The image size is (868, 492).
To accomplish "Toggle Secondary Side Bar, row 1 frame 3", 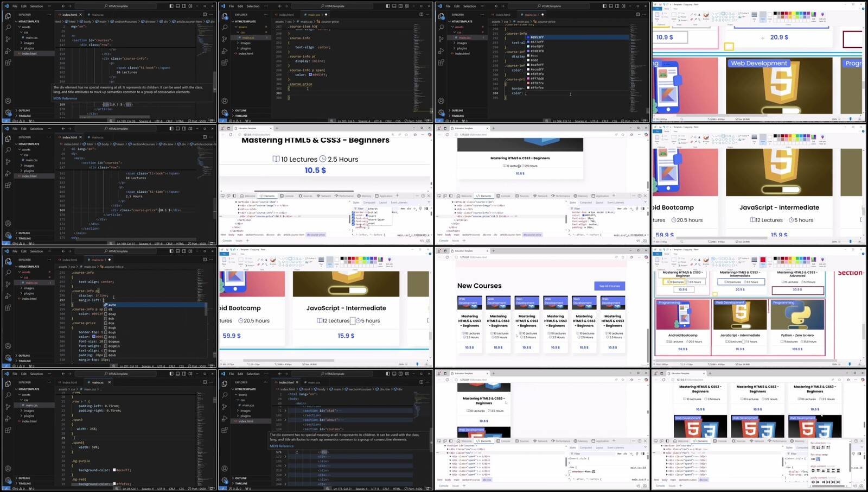I will point(617,6).
